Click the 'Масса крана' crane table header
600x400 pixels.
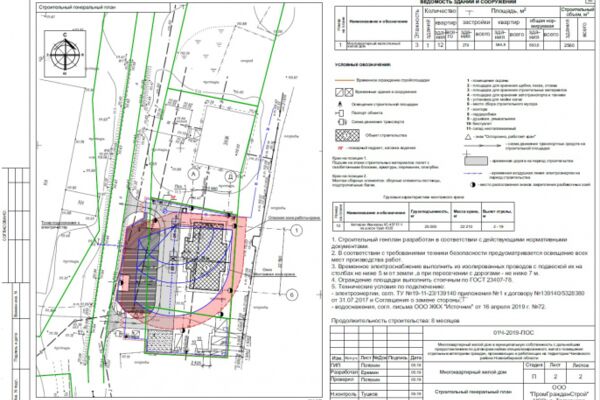click(x=466, y=213)
